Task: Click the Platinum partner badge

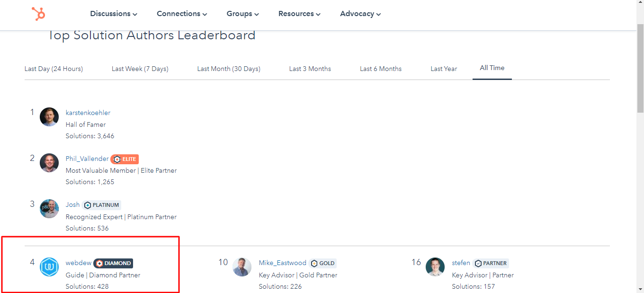Action: [x=102, y=205]
